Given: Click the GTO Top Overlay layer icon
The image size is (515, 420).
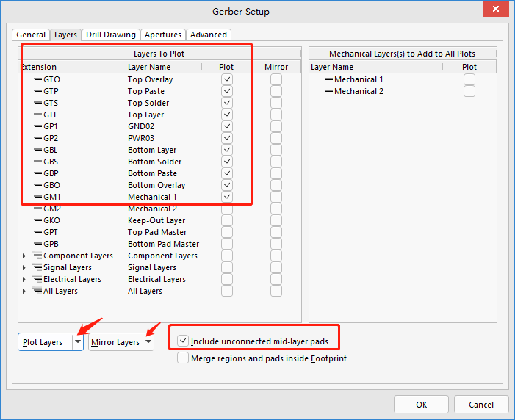Looking at the screenshot, I should 37,79.
